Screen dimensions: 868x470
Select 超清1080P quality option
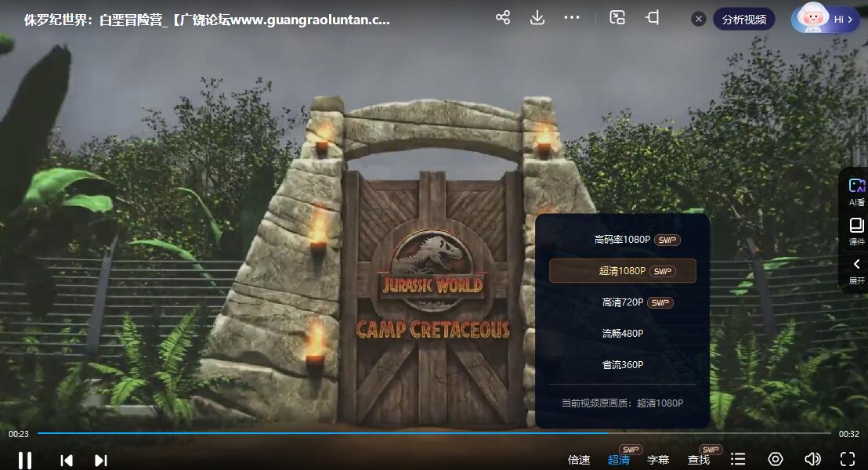pos(623,271)
